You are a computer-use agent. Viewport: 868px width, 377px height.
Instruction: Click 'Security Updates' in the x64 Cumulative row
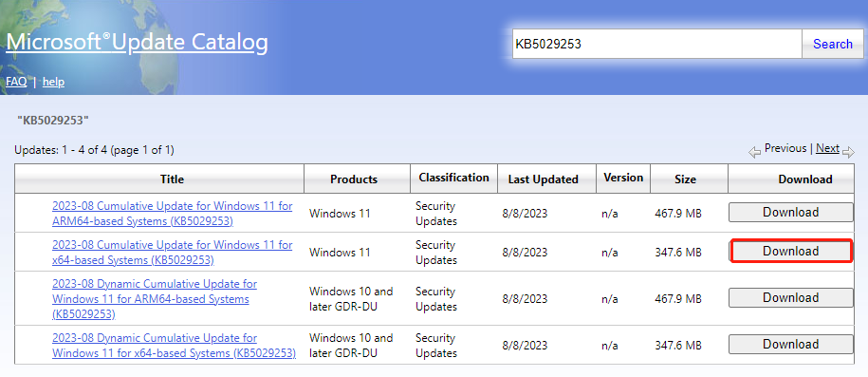pyautogui.click(x=436, y=253)
